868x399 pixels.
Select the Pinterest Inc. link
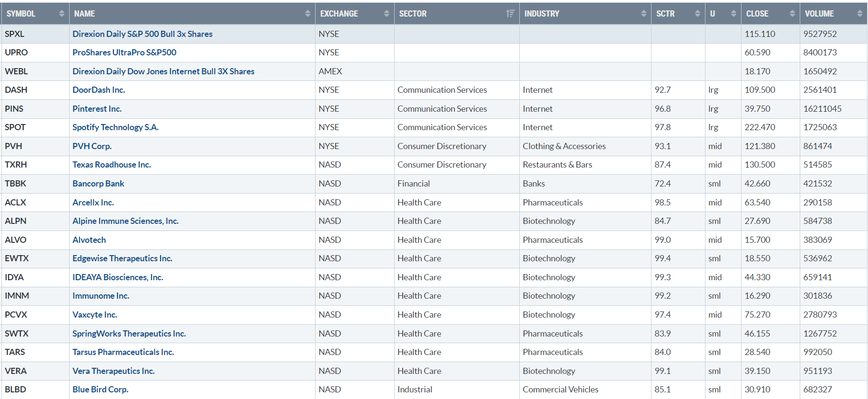97,109
